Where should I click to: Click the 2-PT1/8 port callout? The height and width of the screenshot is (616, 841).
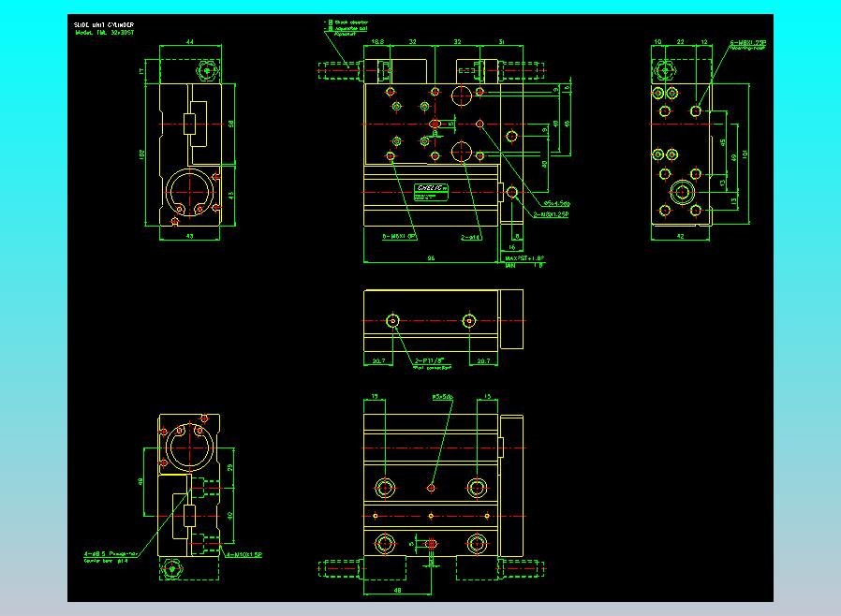[430, 360]
